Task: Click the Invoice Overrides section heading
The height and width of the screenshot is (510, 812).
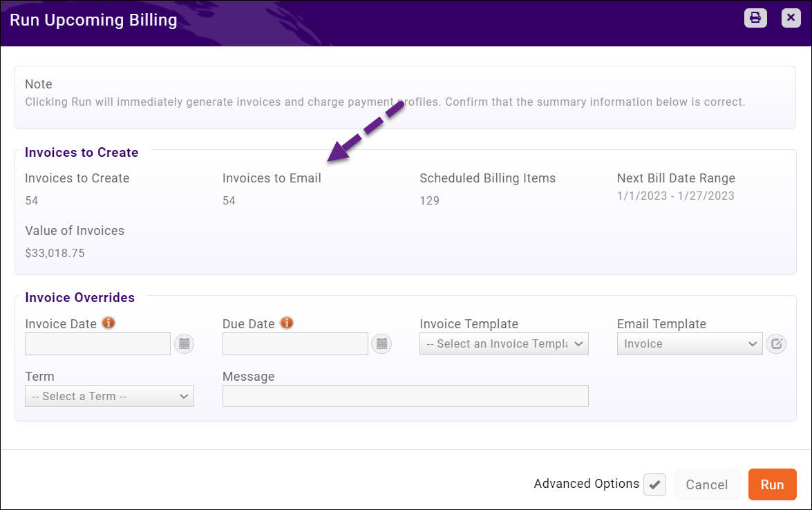Action: (x=80, y=297)
